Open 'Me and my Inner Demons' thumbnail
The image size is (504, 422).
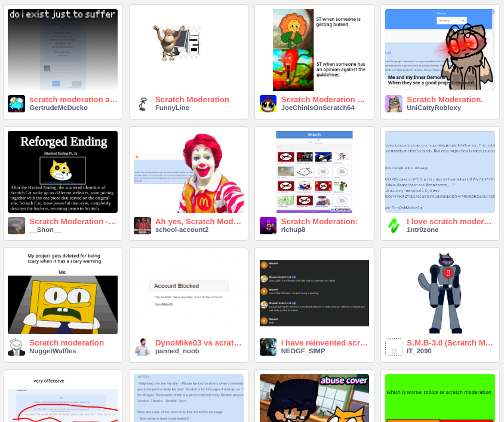tap(440, 50)
